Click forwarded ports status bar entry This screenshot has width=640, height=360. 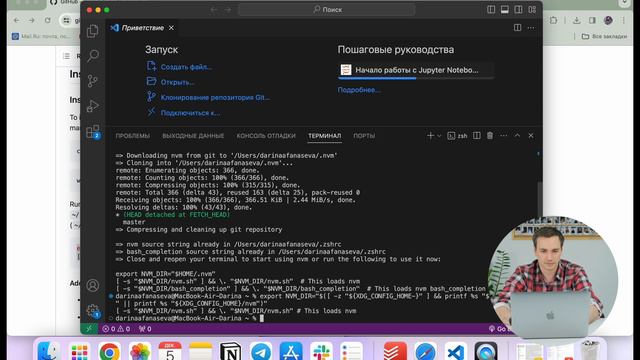(x=145, y=329)
